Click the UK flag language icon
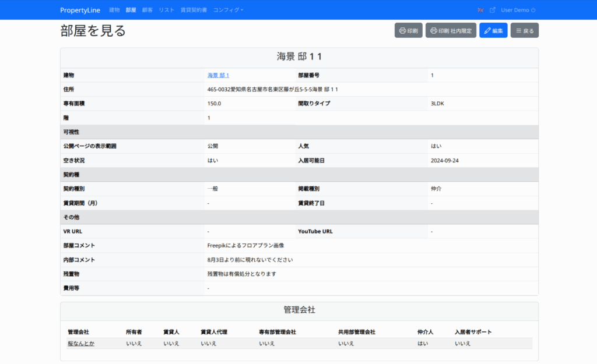The image size is (597, 364). point(480,10)
